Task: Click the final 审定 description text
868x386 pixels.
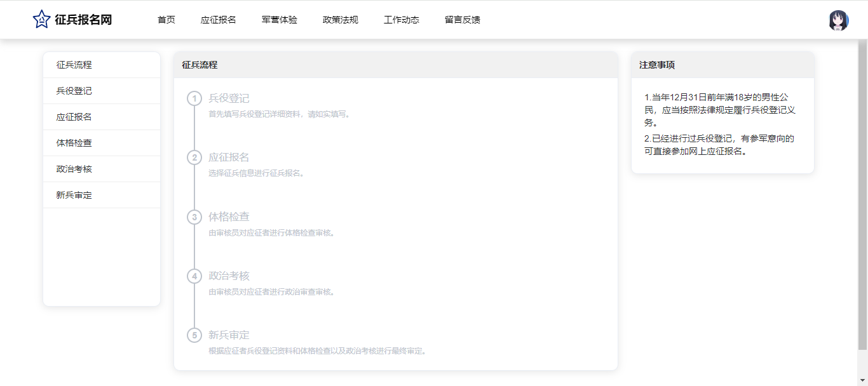Action: tap(317, 350)
